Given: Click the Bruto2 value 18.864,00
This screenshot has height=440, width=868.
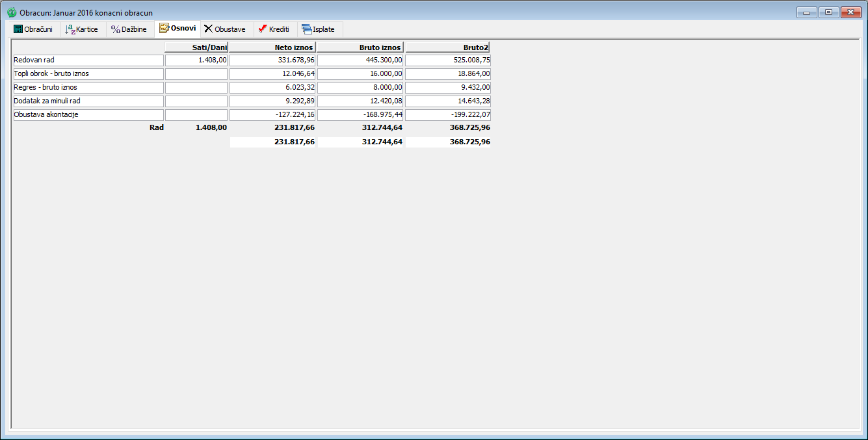Looking at the screenshot, I should 448,73.
